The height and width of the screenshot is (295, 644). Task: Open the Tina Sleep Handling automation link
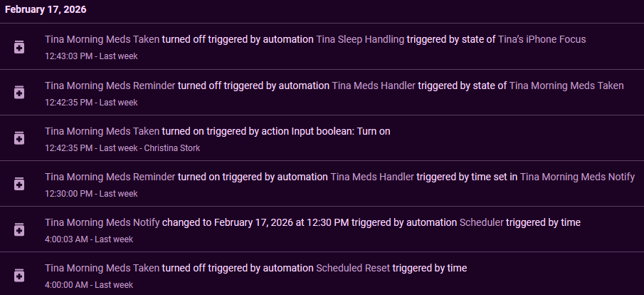tap(359, 40)
